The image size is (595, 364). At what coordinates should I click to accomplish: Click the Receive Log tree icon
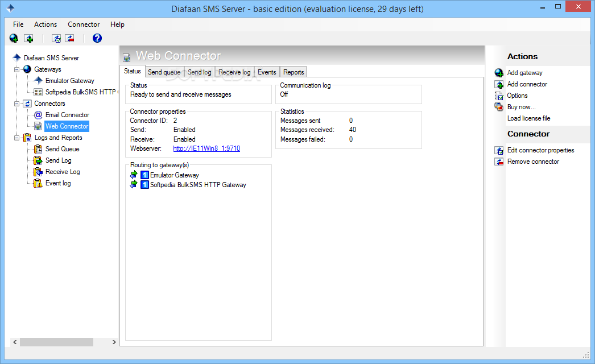click(38, 172)
